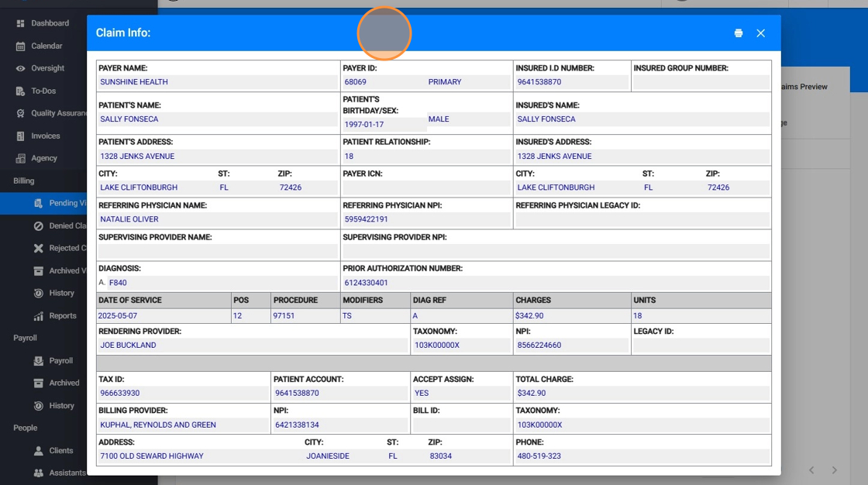
Task: Click the Payroll item icon
Action: (x=38, y=361)
